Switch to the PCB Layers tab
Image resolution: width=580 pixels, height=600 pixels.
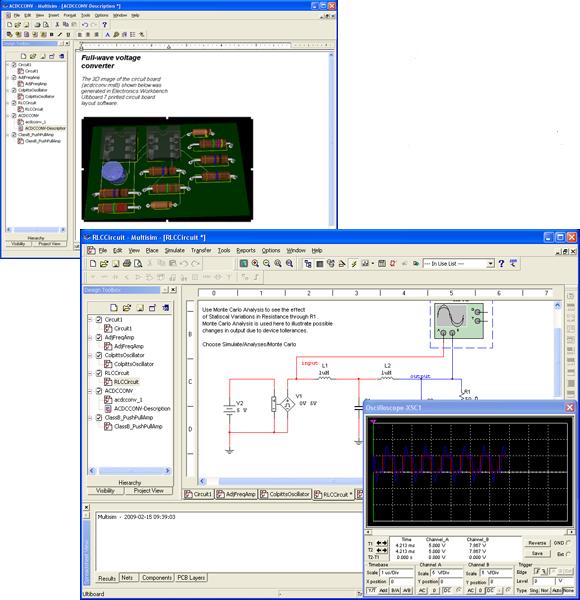191,577
